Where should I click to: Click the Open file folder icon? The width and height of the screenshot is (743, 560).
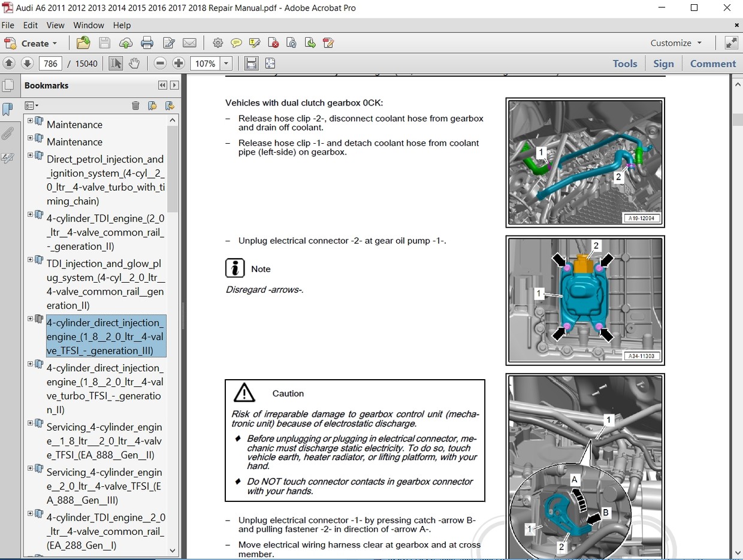click(x=84, y=43)
